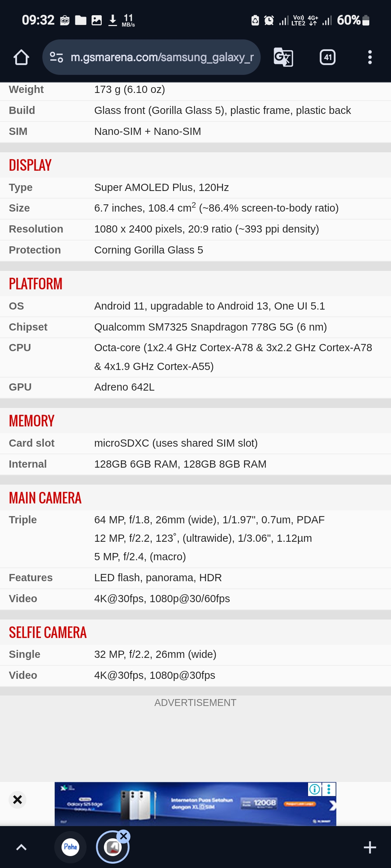Tap the Chipset label link
Screen dimensions: 391x868
(x=28, y=327)
